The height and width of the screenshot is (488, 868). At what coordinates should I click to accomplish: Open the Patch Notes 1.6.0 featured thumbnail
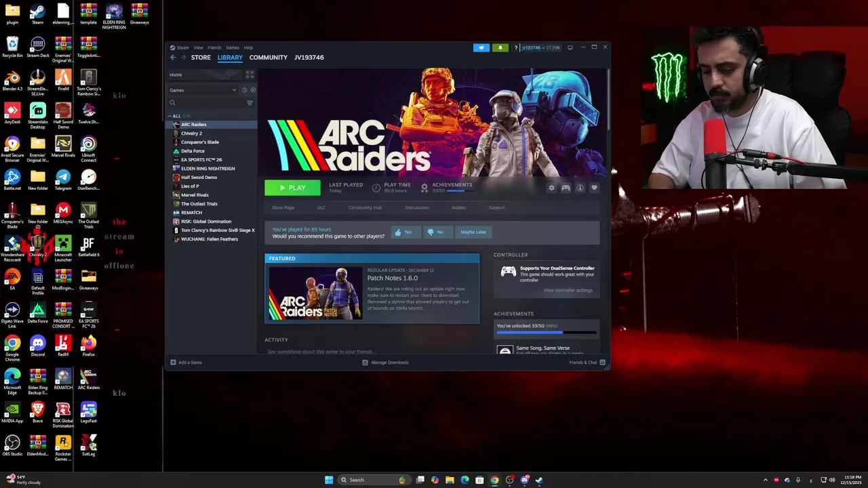pos(315,293)
